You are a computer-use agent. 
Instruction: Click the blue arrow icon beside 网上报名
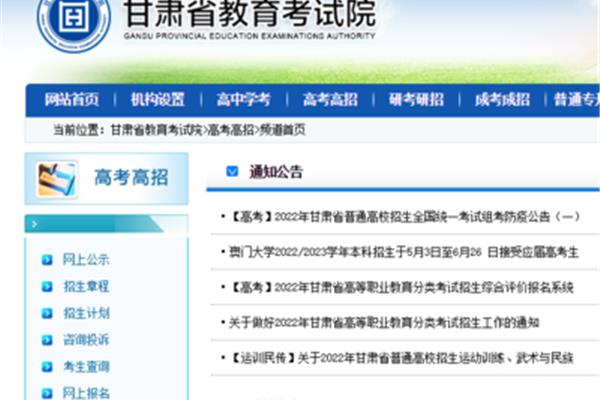coord(47,393)
